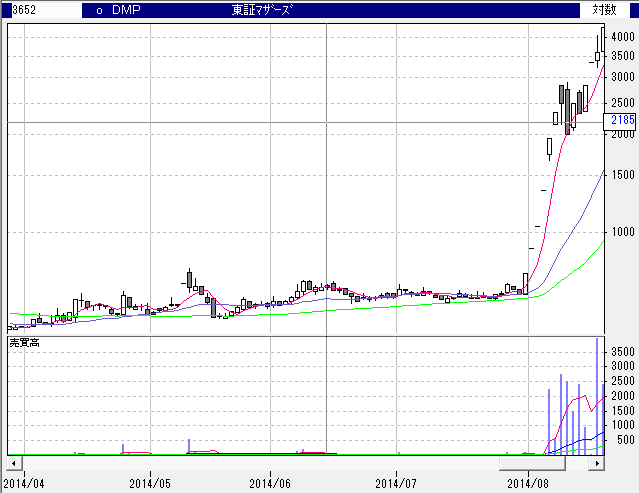The image size is (639, 493).
Task: Click the 1000 price axis label
Action: click(x=622, y=231)
